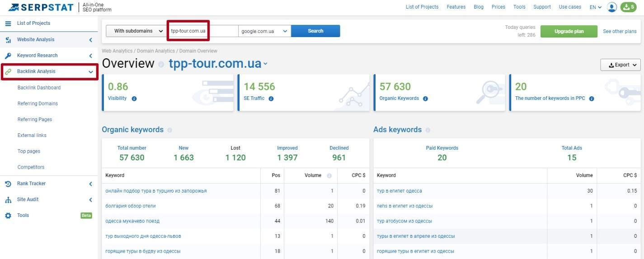
Task: Click the Domain Analytics breadcrumb link
Action: pyautogui.click(x=156, y=51)
